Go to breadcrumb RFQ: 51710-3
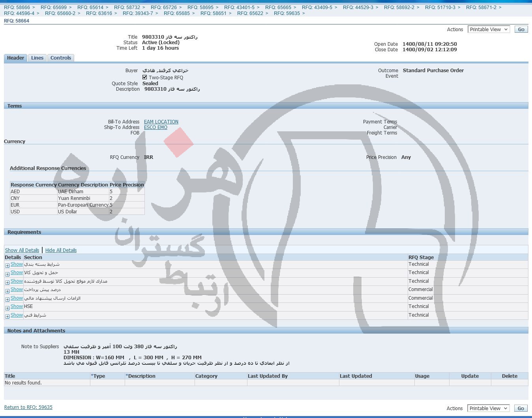The image size is (532, 418). coord(440,7)
